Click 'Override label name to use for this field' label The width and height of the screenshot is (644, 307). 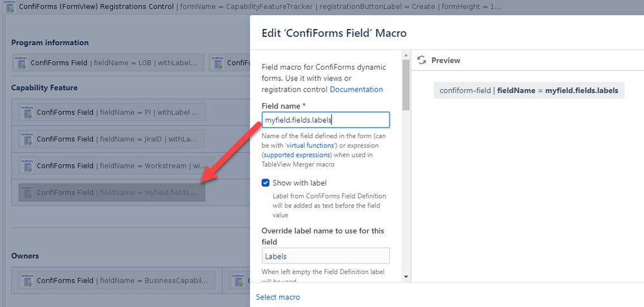(x=323, y=236)
